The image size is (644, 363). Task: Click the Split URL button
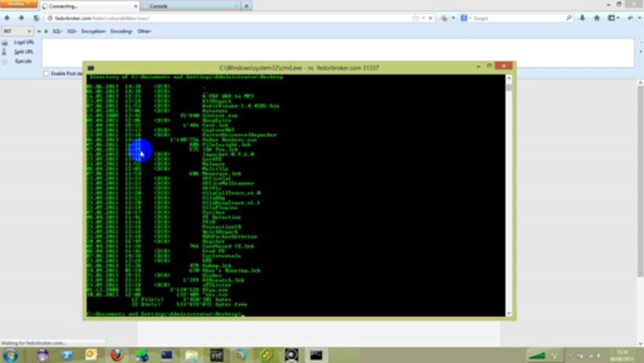(24, 51)
